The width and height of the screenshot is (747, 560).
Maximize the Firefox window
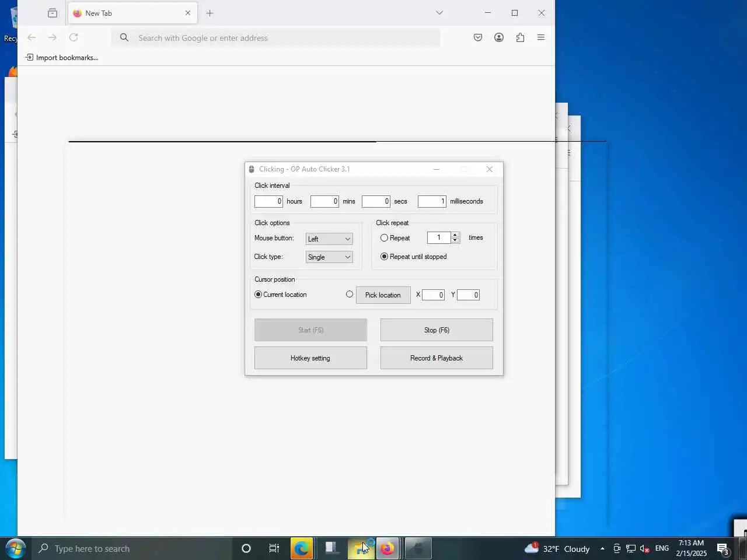[x=515, y=13]
